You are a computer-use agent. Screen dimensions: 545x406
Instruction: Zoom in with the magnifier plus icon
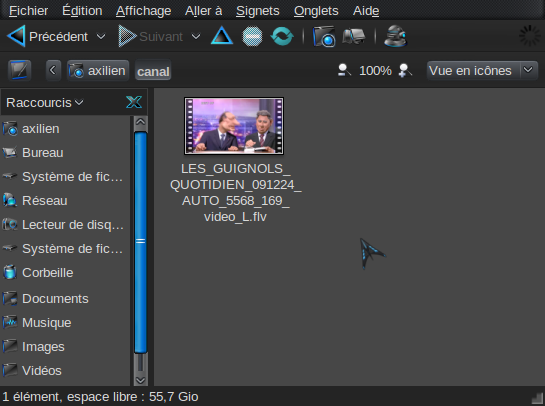405,71
